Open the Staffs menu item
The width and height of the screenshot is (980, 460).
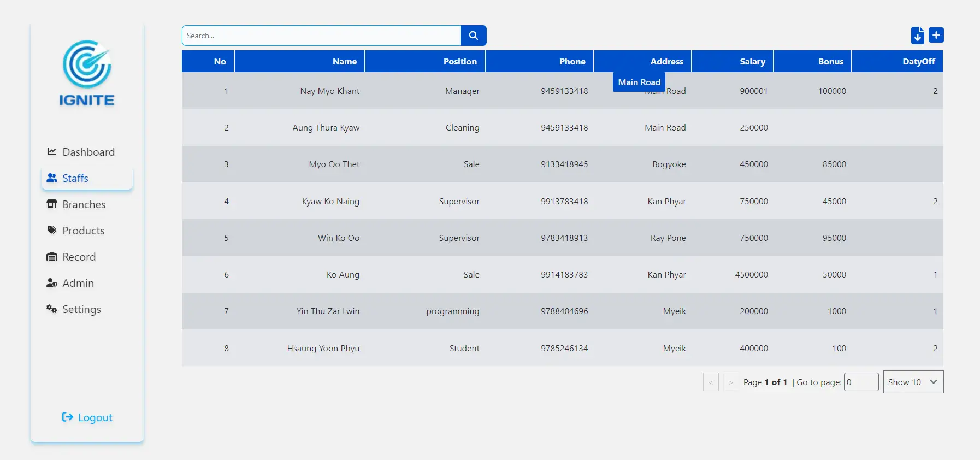coord(75,178)
